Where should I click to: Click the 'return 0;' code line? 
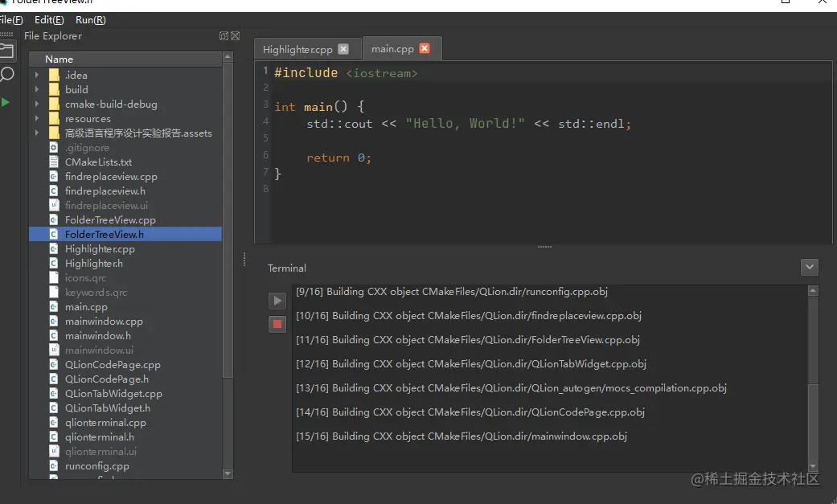coord(338,158)
